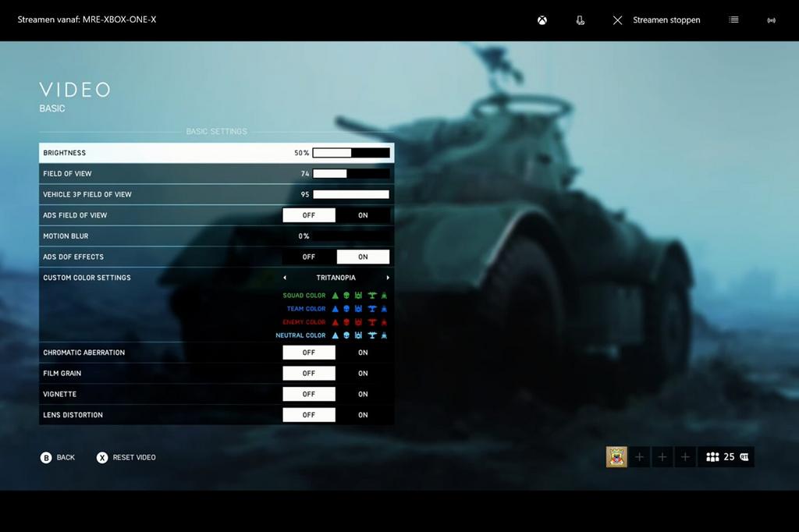Open the Xbox home logo icon
Viewport: 799px width, 532px height.
click(542, 20)
